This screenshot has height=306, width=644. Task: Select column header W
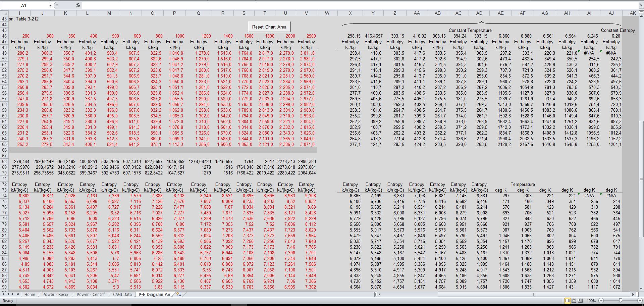tap(327, 13)
